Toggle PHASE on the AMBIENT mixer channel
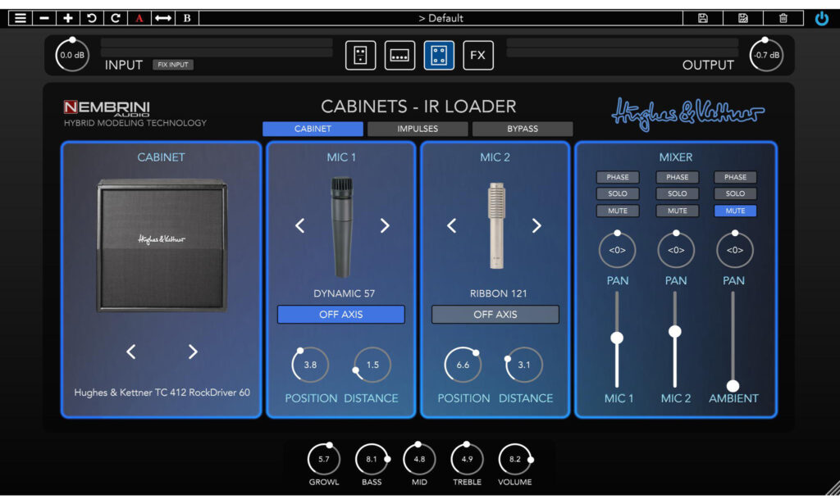The width and height of the screenshot is (840, 504). click(x=735, y=177)
